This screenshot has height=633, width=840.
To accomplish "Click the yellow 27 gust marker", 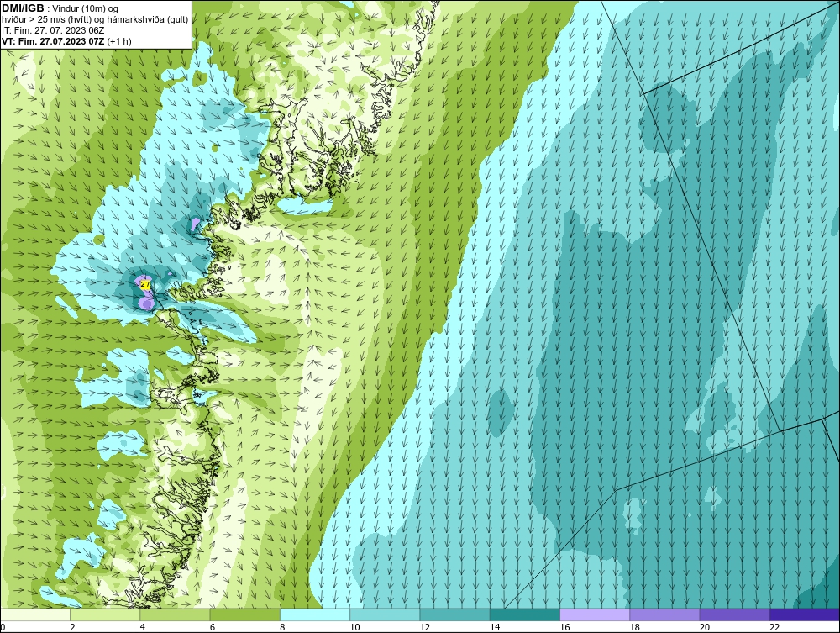I will click(x=145, y=285).
